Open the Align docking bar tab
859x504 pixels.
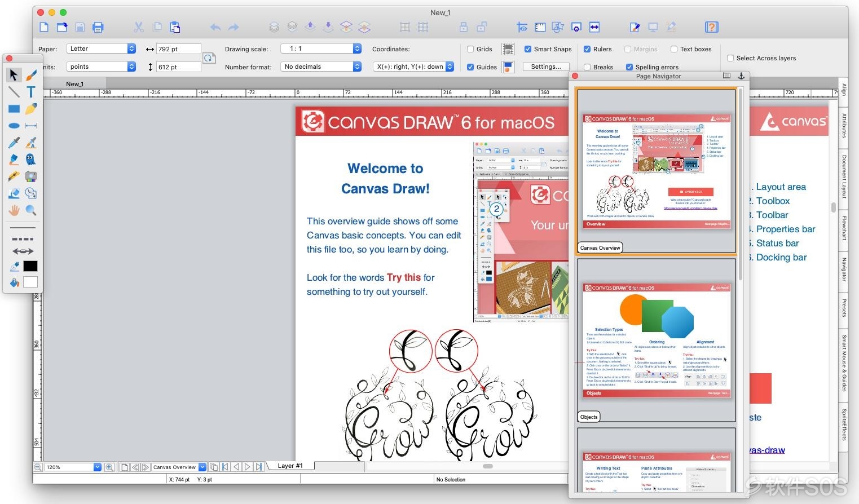coord(844,90)
